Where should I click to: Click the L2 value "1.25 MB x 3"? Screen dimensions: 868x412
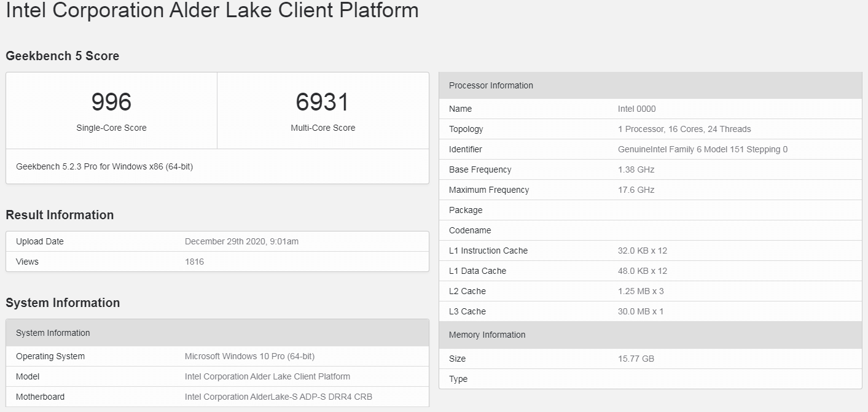[641, 291]
